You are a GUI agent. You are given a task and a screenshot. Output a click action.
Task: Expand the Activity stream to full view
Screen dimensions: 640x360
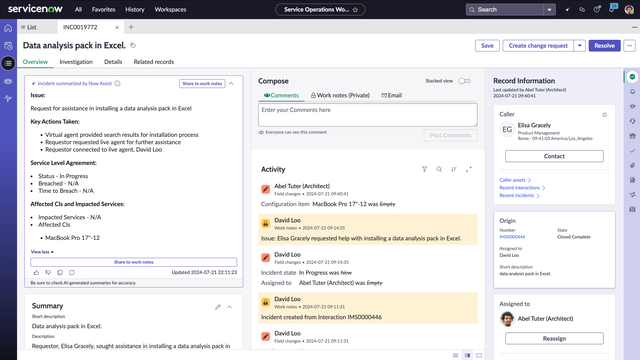[x=469, y=169]
